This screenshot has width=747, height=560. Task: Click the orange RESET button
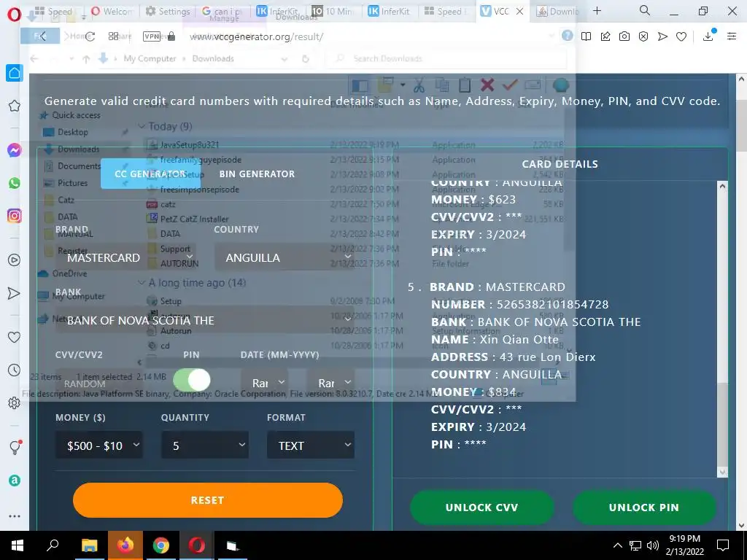[208, 500]
